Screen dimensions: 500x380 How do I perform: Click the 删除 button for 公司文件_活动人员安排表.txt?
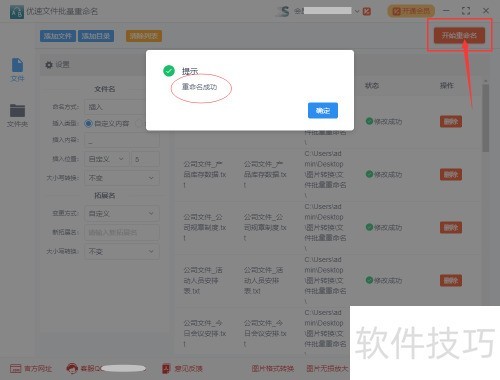pyautogui.click(x=451, y=280)
